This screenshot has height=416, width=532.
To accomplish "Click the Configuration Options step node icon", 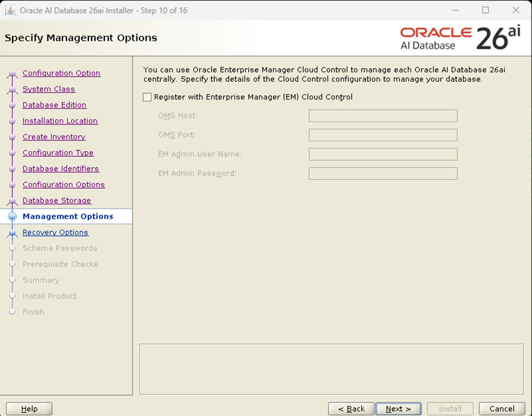I will pyautogui.click(x=12, y=185).
